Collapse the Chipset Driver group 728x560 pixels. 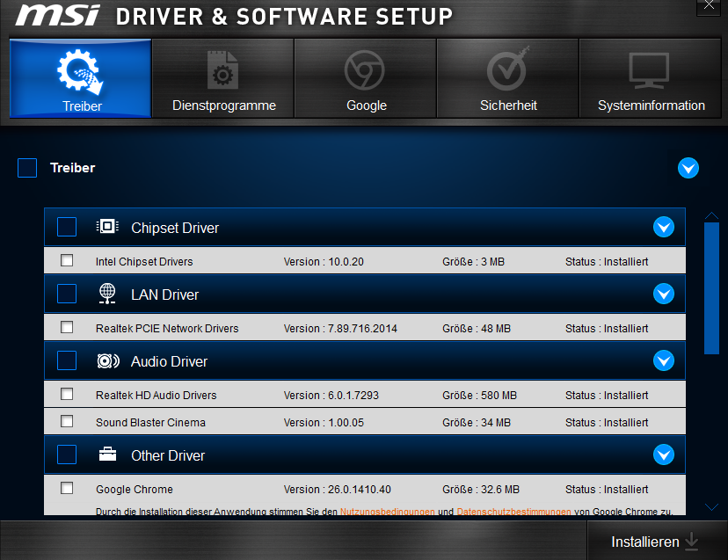coord(664,227)
